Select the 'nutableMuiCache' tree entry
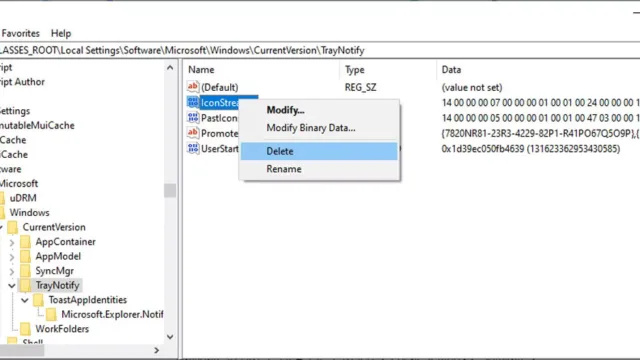640x360 pixels. coord(37,126)
